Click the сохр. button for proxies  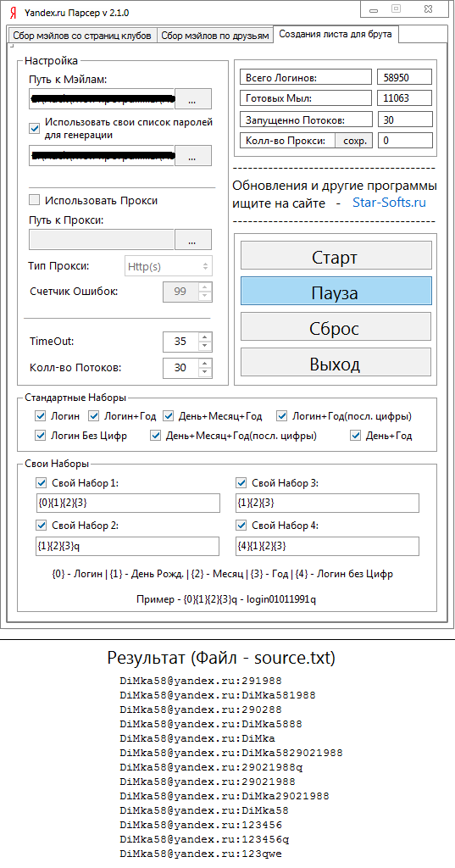pyautogui.click(x=355, y=141)
